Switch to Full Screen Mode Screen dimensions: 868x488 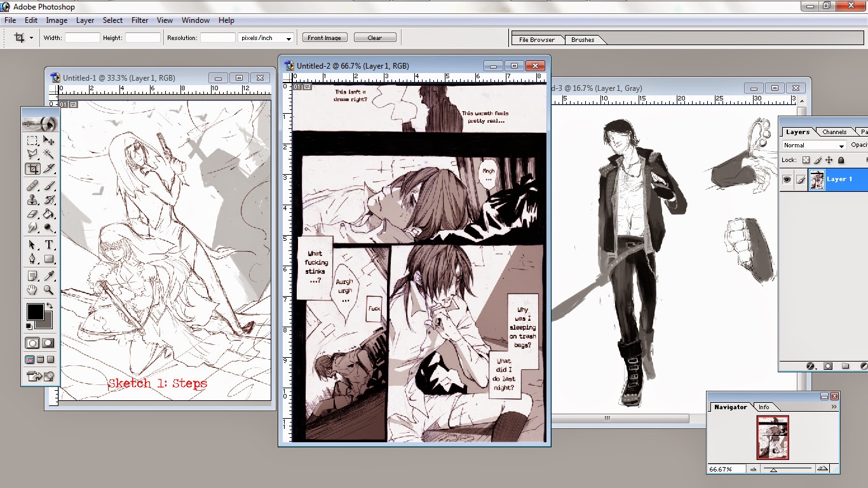[x=50, y=360]
